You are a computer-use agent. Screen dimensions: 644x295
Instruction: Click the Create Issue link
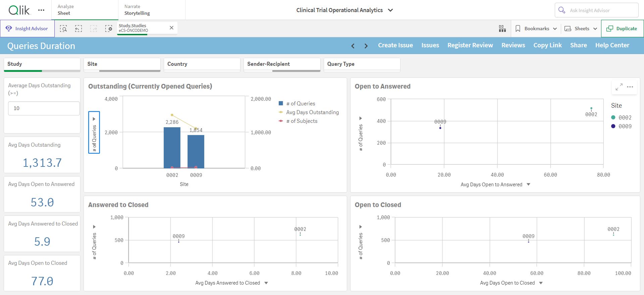click(x=395, y=45)
